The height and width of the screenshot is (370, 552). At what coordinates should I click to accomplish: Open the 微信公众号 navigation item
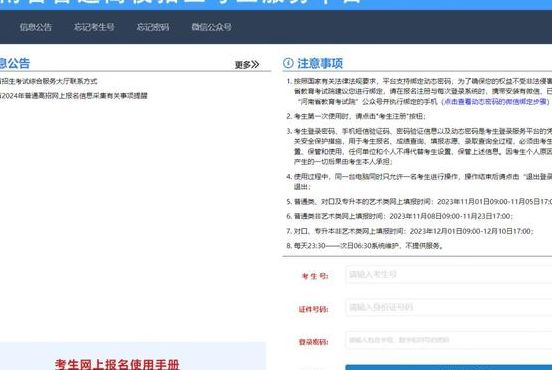tap(212, 27)
